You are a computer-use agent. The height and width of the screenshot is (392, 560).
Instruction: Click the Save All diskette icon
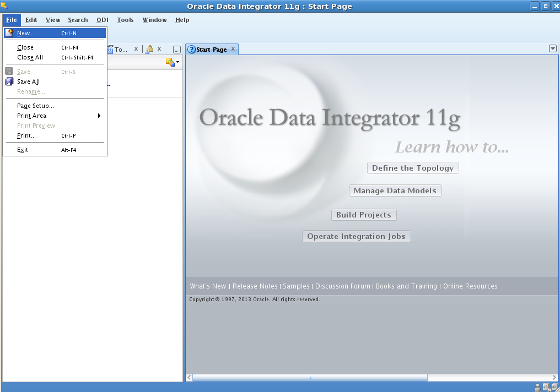8,81
